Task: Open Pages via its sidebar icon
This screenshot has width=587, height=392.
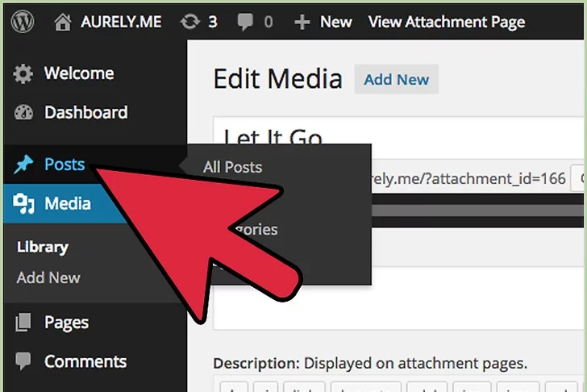Action: [x=24, y=323]
